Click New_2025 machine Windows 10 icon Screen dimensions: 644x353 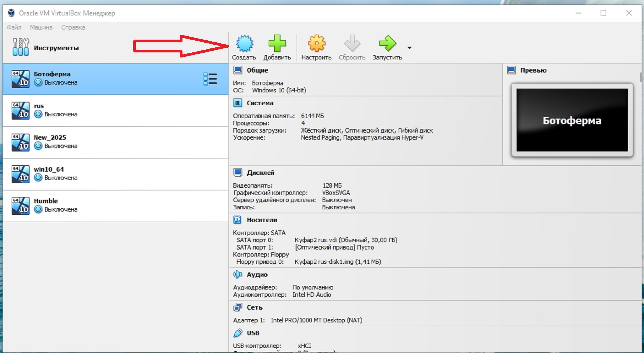(20, 142)
